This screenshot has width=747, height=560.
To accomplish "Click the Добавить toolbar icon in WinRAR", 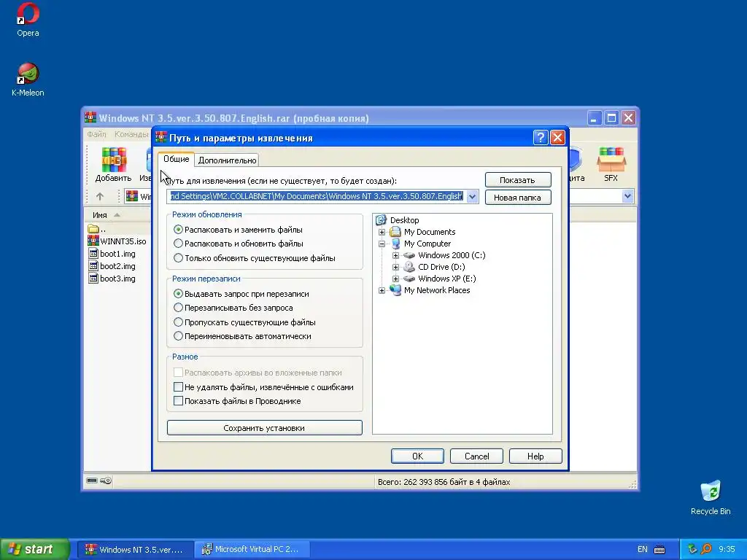I will point(113,164).
